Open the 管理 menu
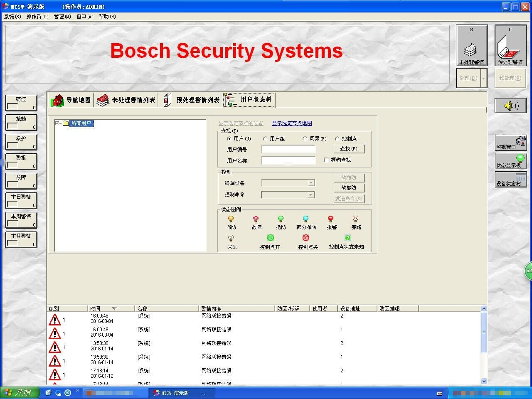This screenshot has height=399, width=532. click(62, 17)
